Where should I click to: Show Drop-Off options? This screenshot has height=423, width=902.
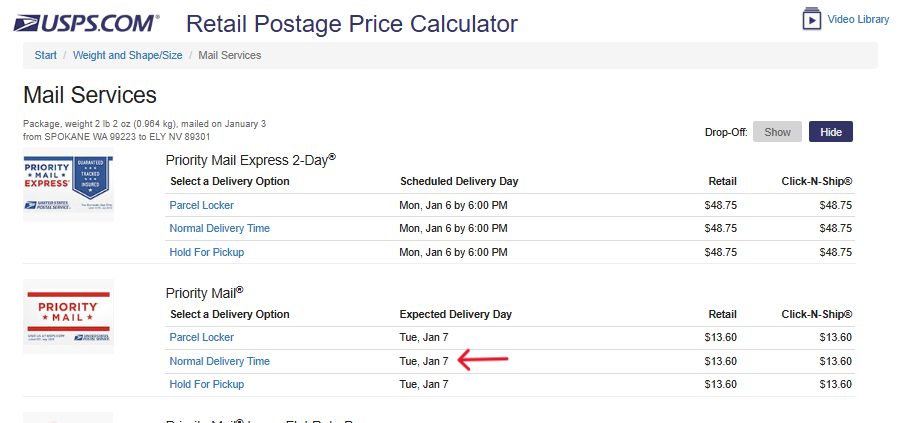tap(777, 132)
